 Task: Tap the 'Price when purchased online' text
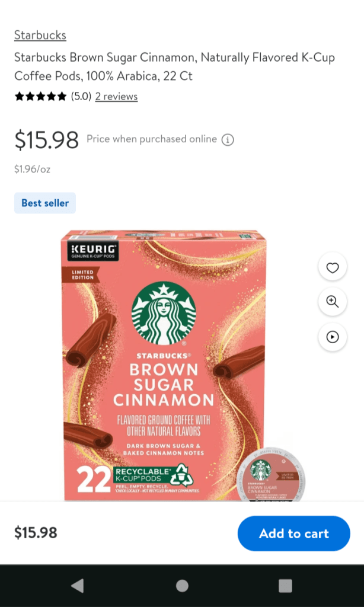[x=152, y=139]
